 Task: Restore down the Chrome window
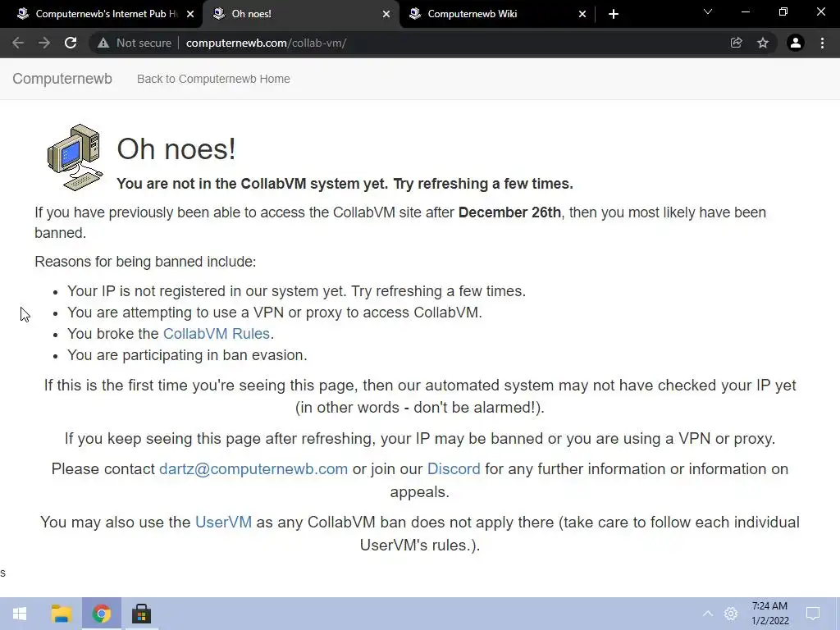[783, 11]
